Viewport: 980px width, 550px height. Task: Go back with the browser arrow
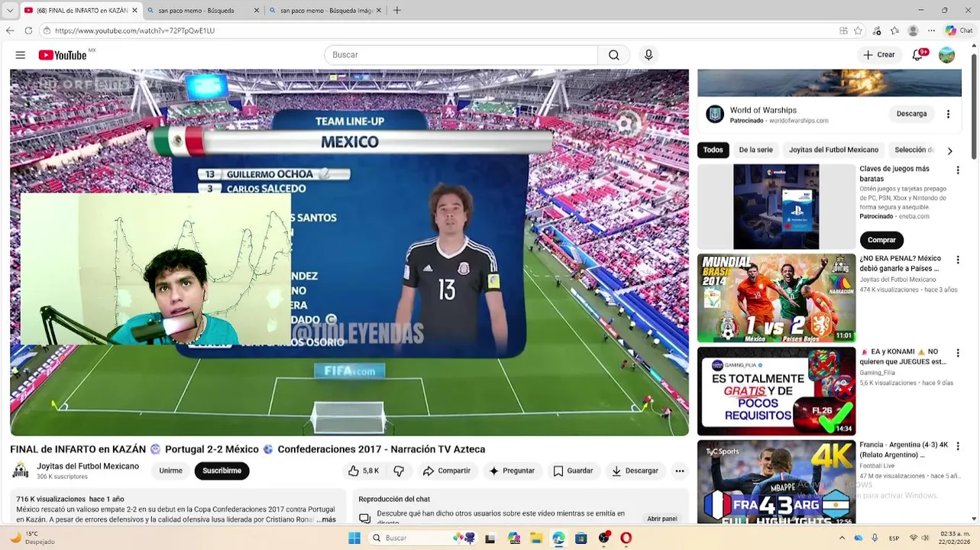[10, 31]
